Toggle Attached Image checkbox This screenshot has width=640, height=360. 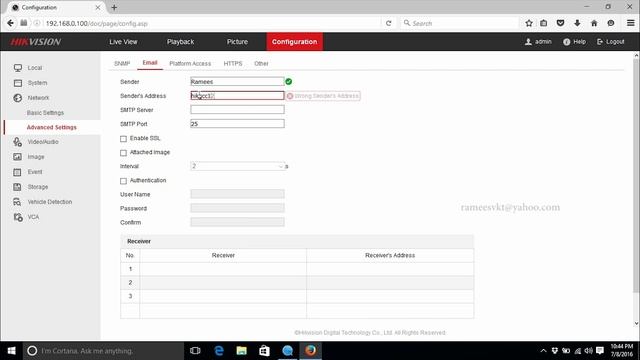point(123,153)
